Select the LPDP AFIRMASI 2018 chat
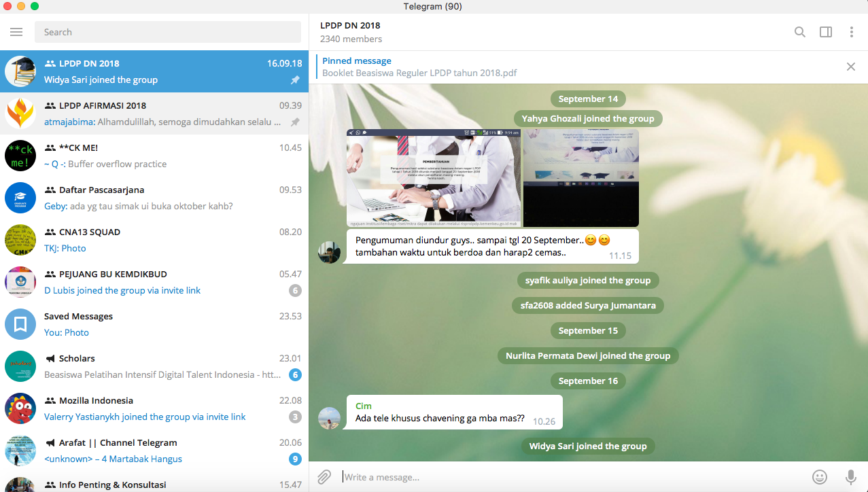The image size is (868, 492). tap(154, 113)
